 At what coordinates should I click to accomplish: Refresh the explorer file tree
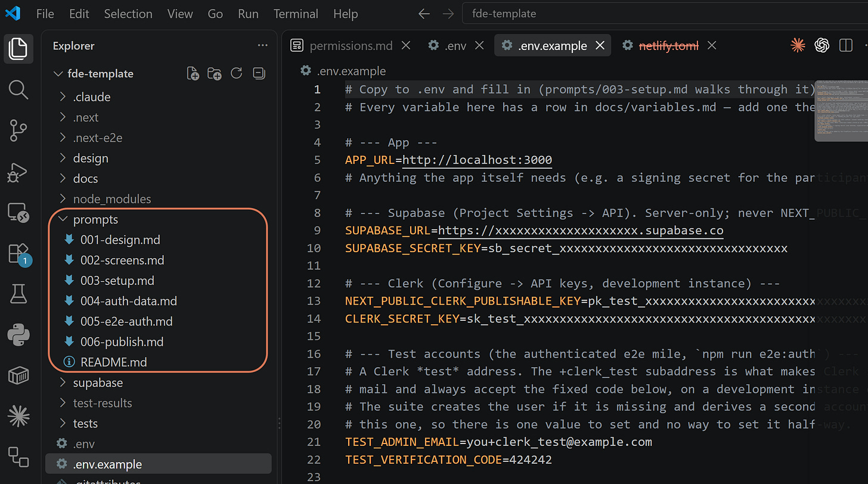pos(237,73)
